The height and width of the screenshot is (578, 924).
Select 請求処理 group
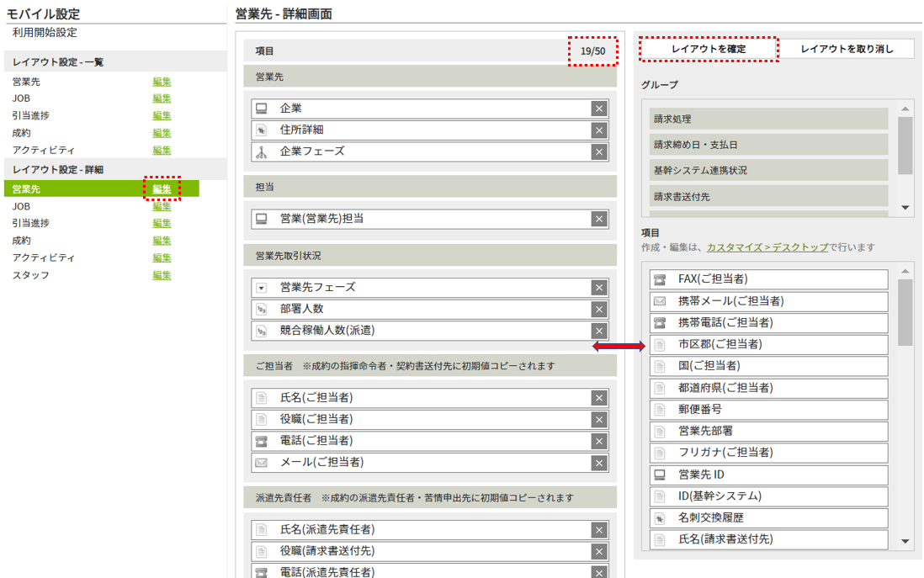(768, 119)
